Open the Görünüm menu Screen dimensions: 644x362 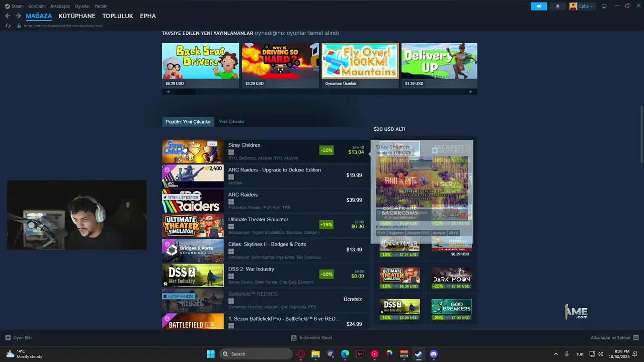[37, 6]
